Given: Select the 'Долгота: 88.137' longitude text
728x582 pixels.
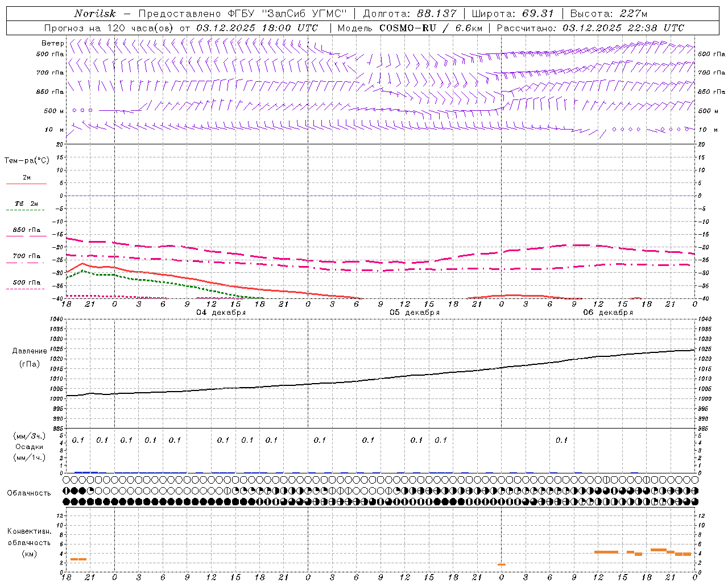Looking at the screenshot, I should tap(410, 14).
